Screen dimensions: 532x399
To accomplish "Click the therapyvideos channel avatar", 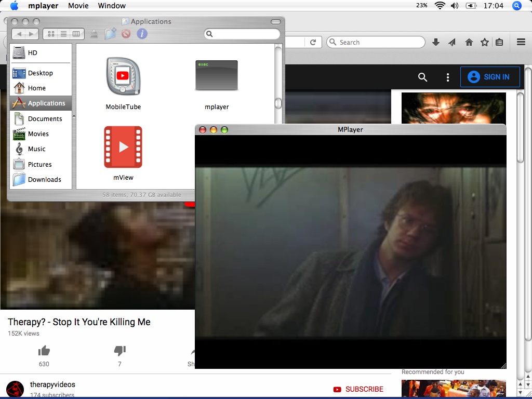I will [15, 389].
